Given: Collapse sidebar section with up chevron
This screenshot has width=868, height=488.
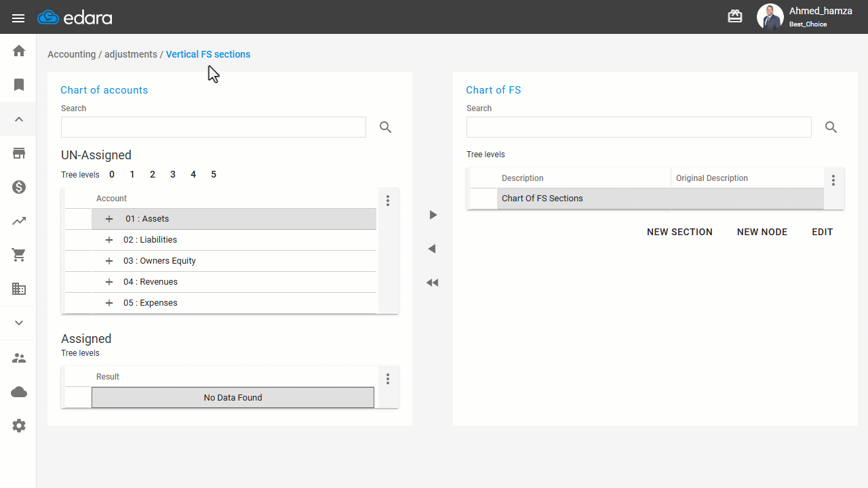Looking at the screenshot, I should pos(19,119).
